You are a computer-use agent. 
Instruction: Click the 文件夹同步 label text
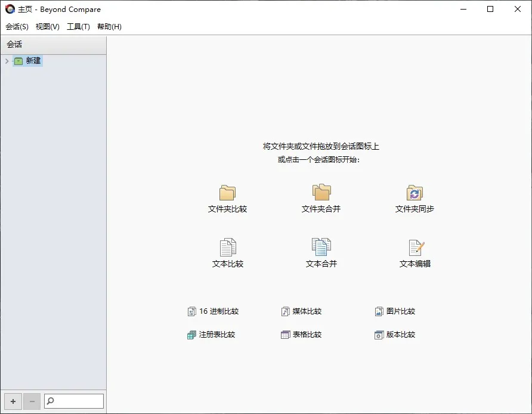click(415, 209)
